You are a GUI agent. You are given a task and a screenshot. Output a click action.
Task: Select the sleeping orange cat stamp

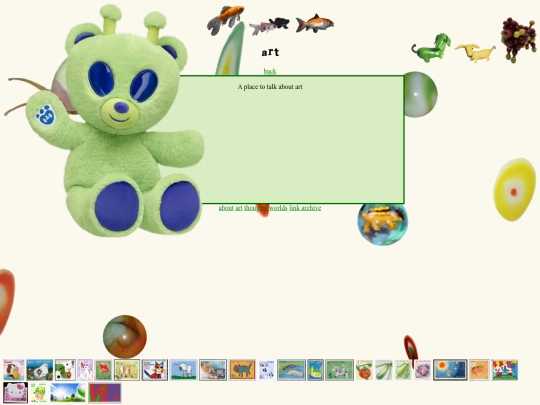pyautogui.click(x=213, y=370)
